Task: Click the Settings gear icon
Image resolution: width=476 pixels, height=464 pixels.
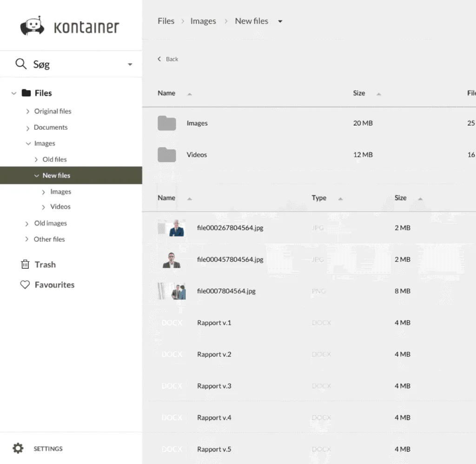Action: pyautogui.click(x=18, y=448)
